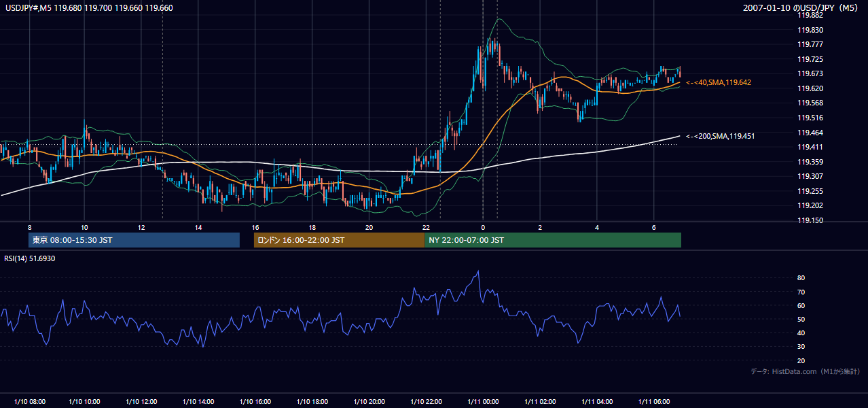Click the bottom date label 1/11 00:00
868x408 pixels.
(x=483, y=401)
